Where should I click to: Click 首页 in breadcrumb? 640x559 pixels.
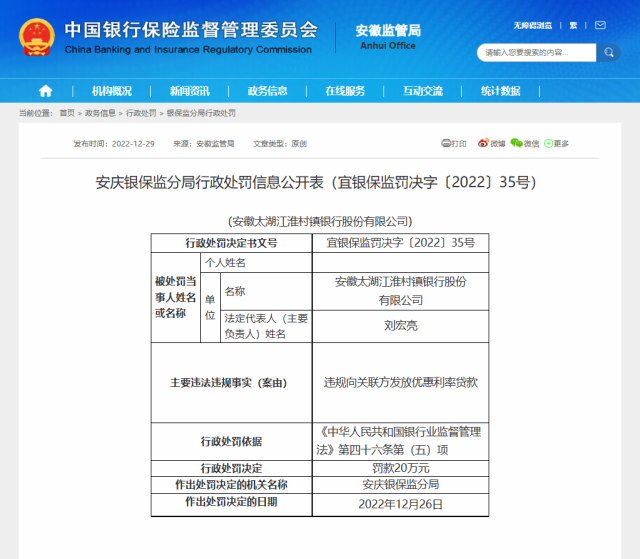coord(67,113)
